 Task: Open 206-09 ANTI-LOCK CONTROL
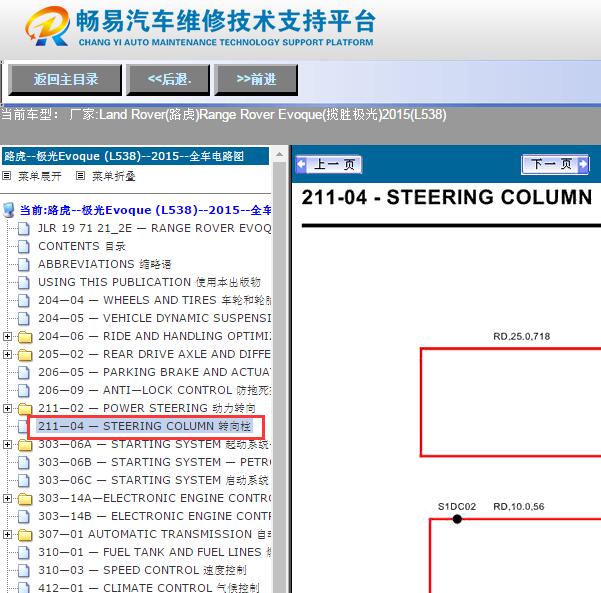point(154,390)
